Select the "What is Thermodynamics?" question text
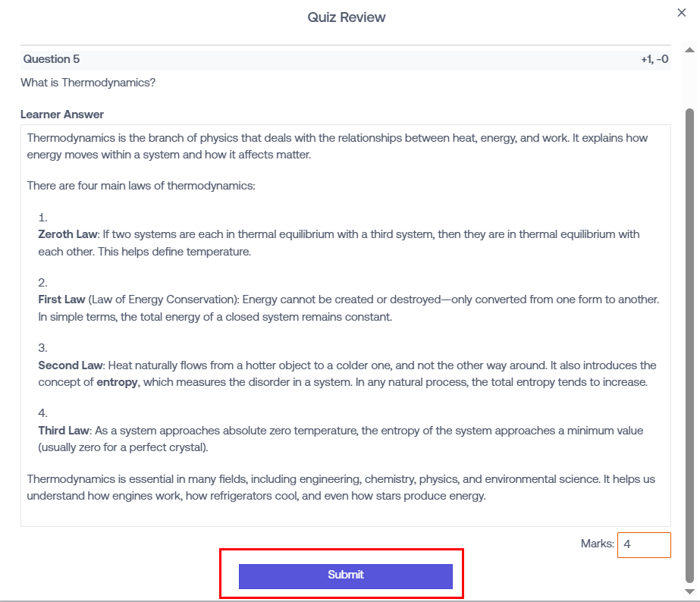This screenshot has width=700, height=602. [x=88, y=82]
